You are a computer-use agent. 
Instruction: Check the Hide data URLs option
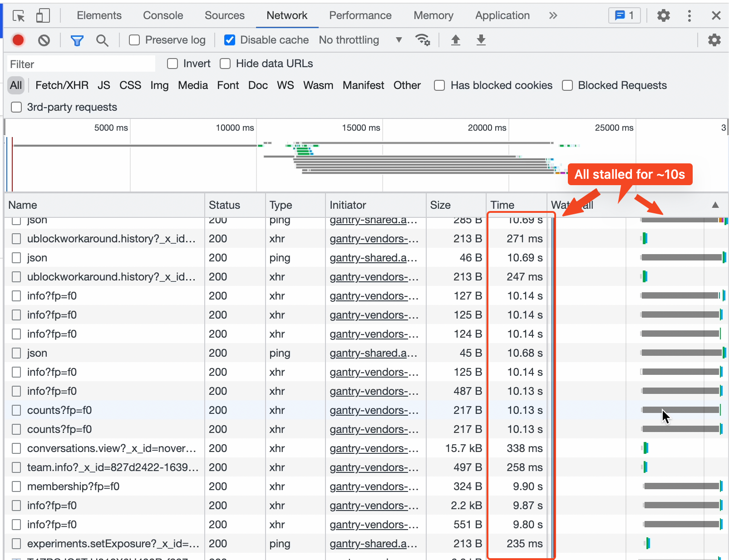(225, 64)
